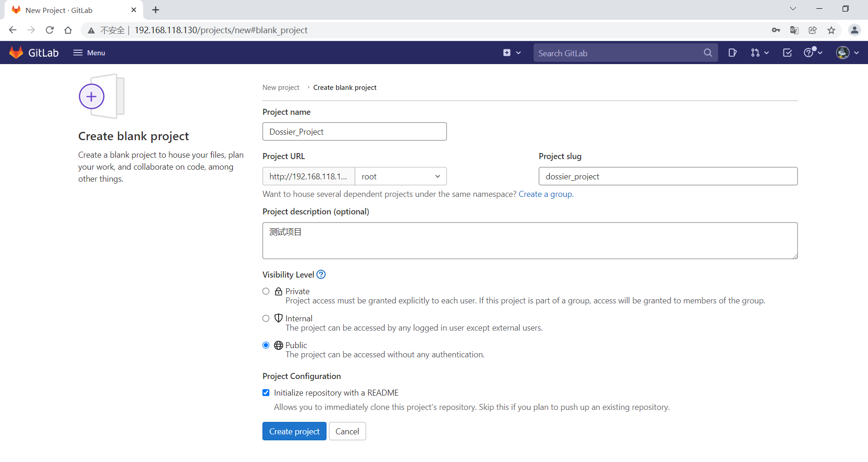
Task: Click the search magnifier icon
Action: click(707, 53)
